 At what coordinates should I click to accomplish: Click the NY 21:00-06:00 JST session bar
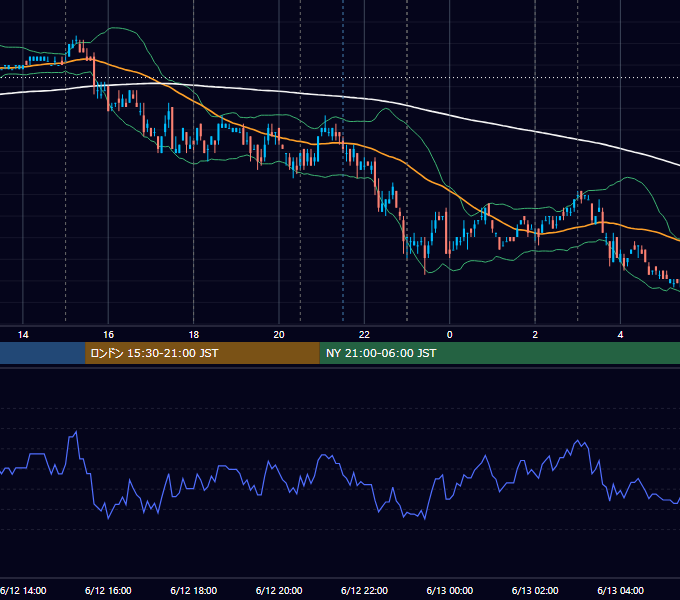pos(500,353)
